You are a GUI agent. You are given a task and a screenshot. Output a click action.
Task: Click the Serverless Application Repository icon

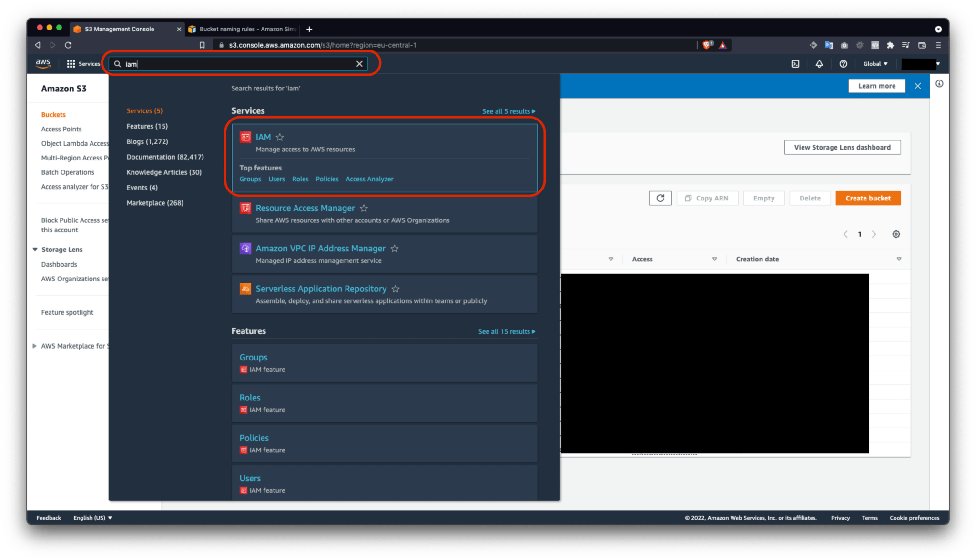pos(245,289)
